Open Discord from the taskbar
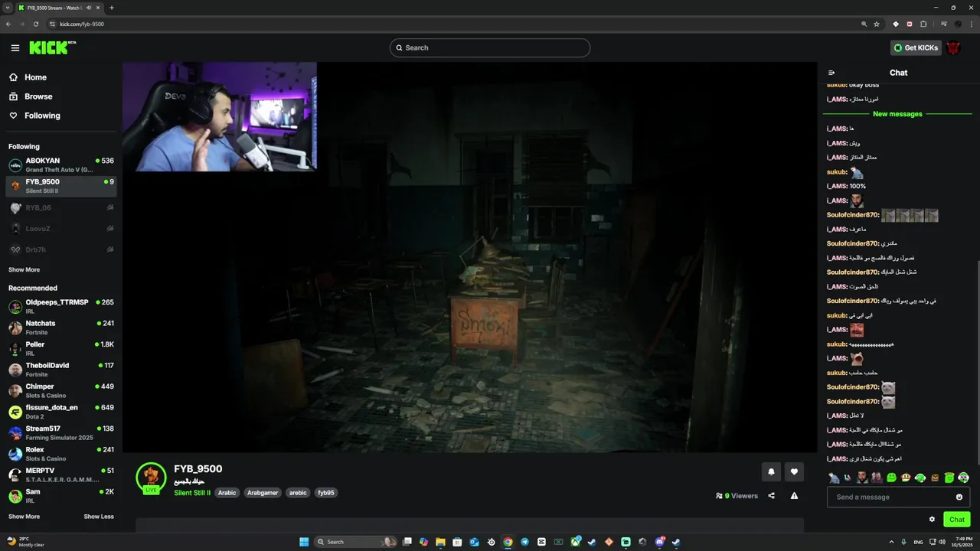Image resolution: width=980 pixels, height=551 pixels. coord(659,542)
